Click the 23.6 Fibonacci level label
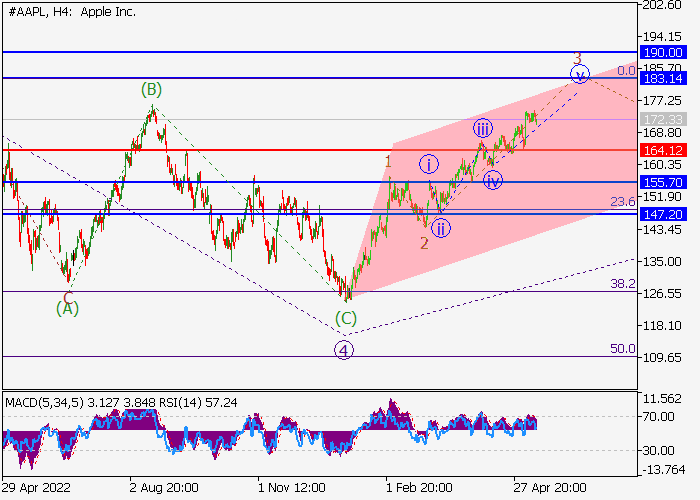The width and height of the screenshot is (700, 500). click(x=623, y=202)
